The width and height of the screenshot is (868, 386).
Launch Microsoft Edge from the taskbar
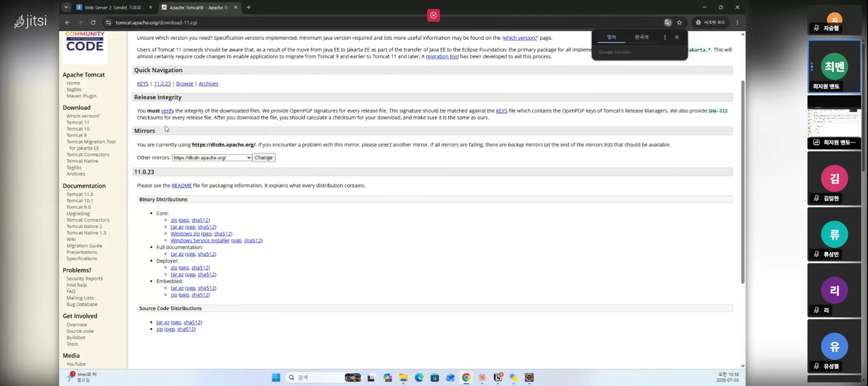(419, 377)
